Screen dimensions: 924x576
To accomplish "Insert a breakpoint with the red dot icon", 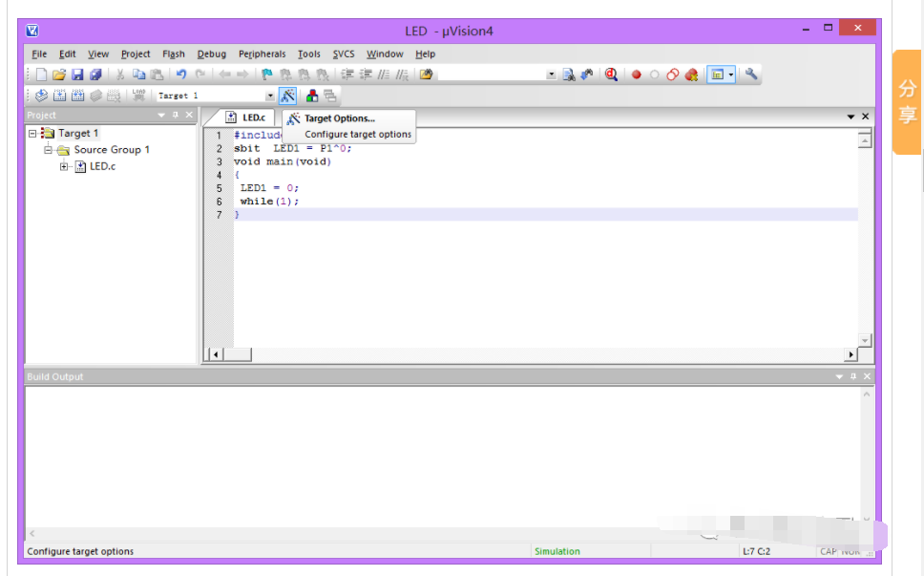I will (x=637, y=75).
